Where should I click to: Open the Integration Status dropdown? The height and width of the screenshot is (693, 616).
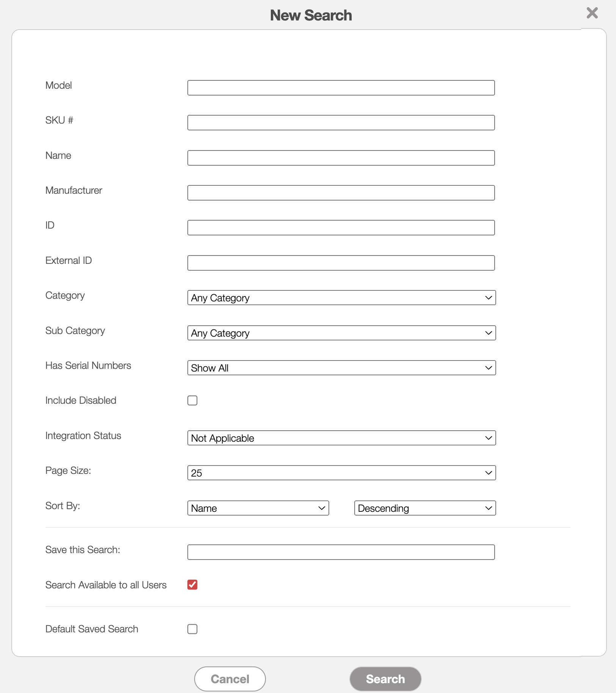pos(341,438)
